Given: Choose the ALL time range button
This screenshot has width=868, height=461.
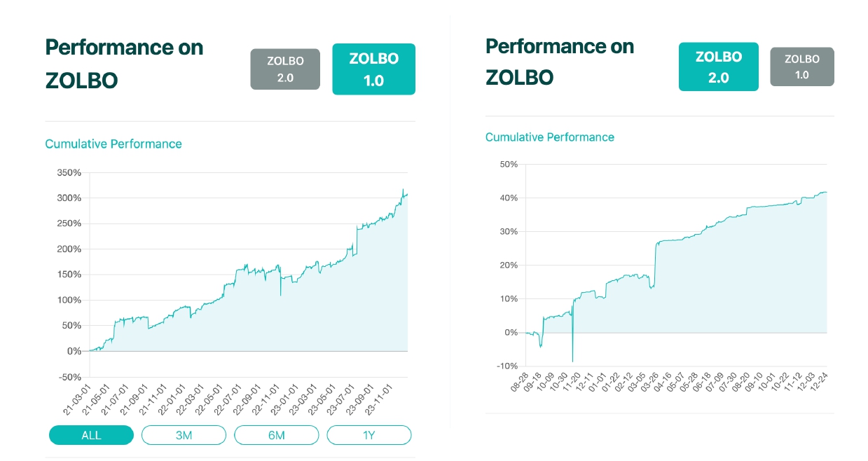Looking at the screenshot, I should pos(91,435).
